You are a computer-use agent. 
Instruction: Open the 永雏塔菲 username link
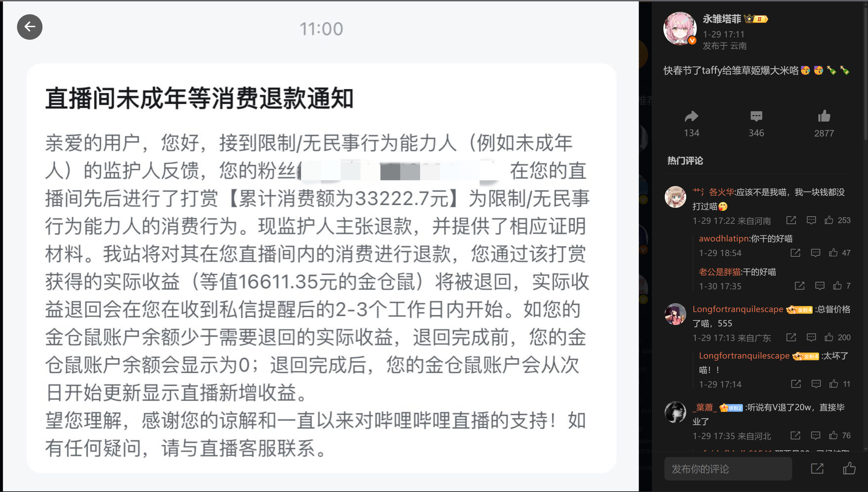click(722, 19)
